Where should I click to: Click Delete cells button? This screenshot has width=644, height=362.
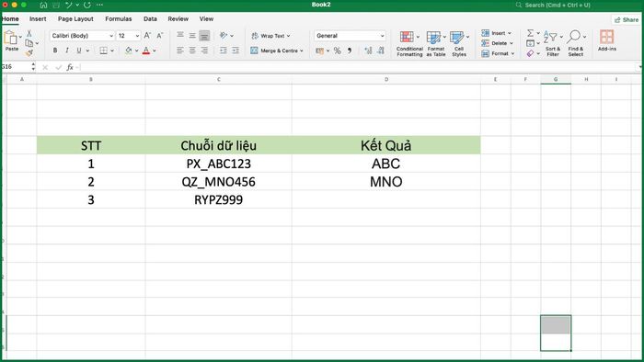point(498,43)
